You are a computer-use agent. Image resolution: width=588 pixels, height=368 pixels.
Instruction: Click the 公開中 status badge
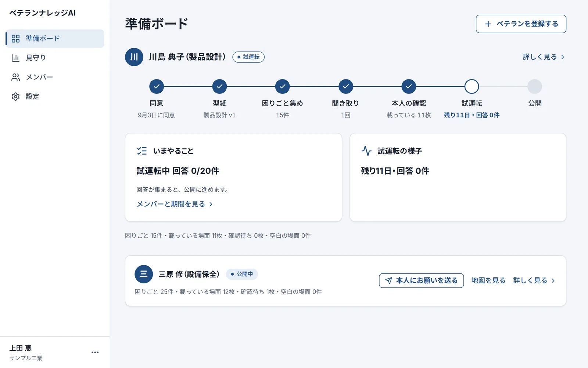pos(242,274)
